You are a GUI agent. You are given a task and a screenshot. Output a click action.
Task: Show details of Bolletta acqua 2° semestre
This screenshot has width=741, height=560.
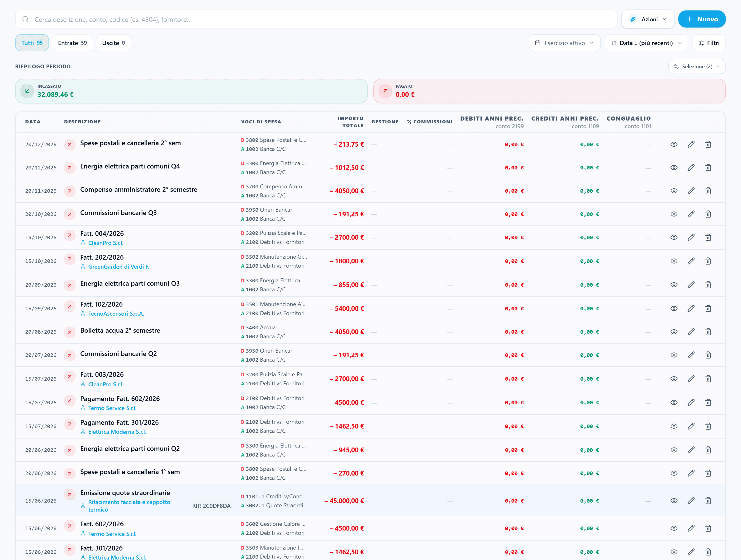click(x=674, y=332)
